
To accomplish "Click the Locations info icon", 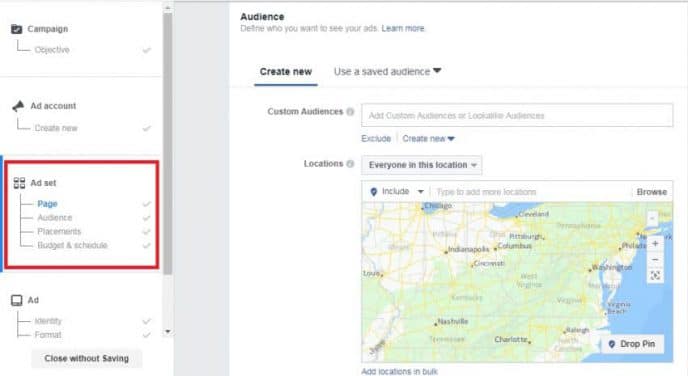I will click(350, 164).
